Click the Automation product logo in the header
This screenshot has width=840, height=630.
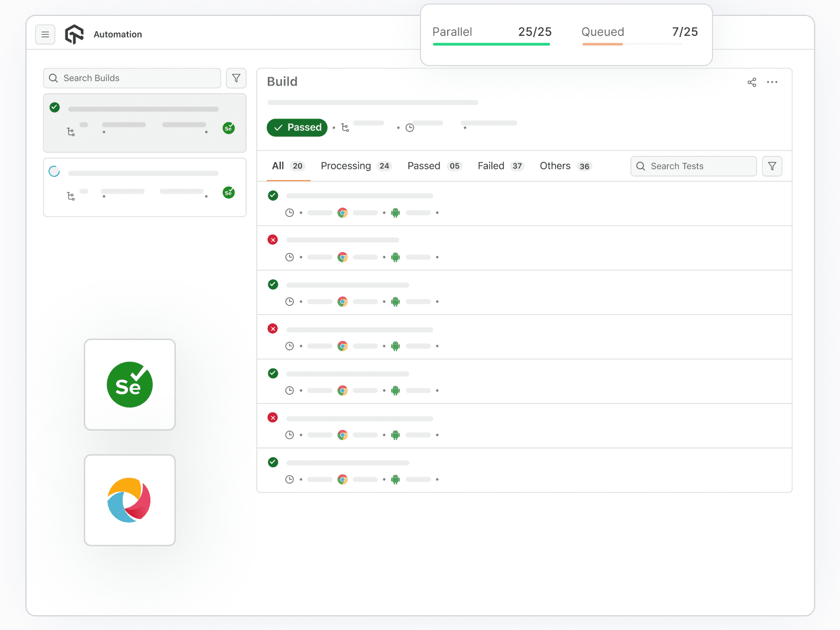coord(74,34)
